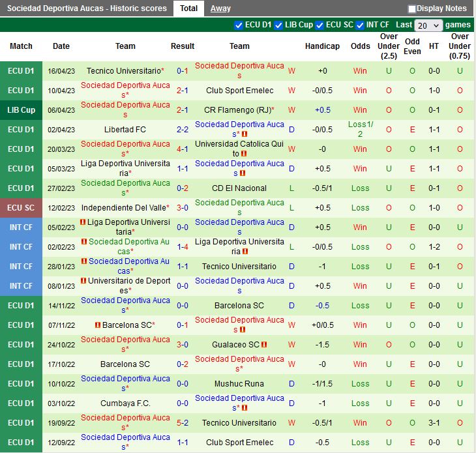Click red card icon on Aucas in Cumbaya F.C. row
The height and width of the screenshot is (453, 476).
point(244,408)
